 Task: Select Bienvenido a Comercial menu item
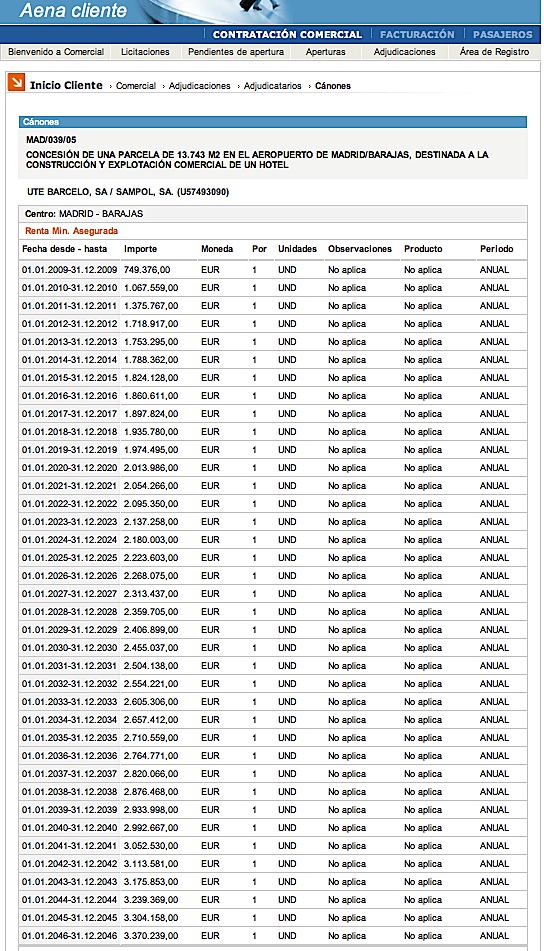(56, 52)
